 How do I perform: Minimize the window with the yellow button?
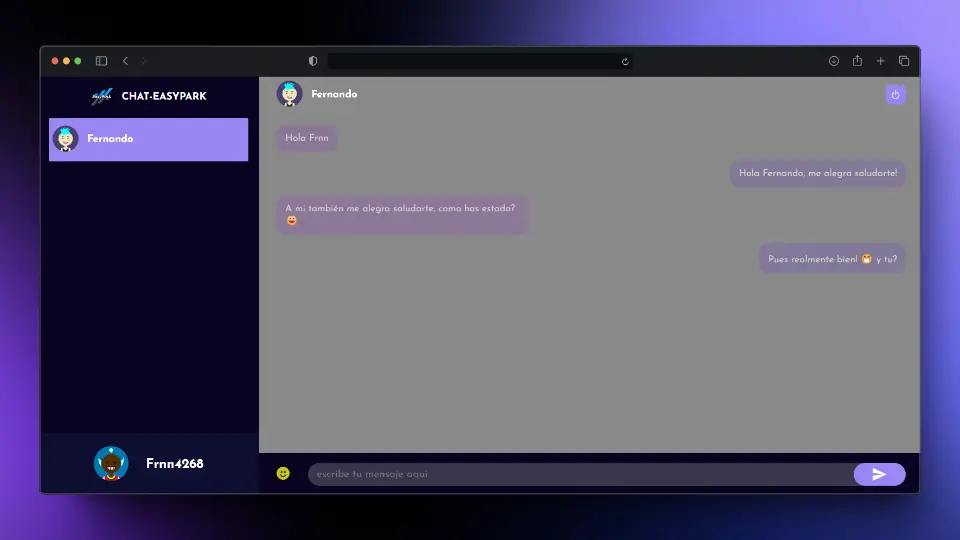tap(66, 61)
